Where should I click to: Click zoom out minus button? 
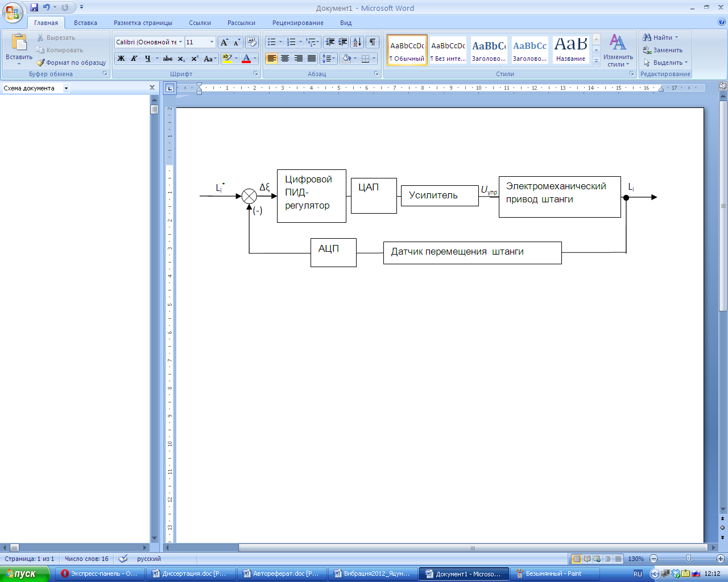tap(653, 559)
